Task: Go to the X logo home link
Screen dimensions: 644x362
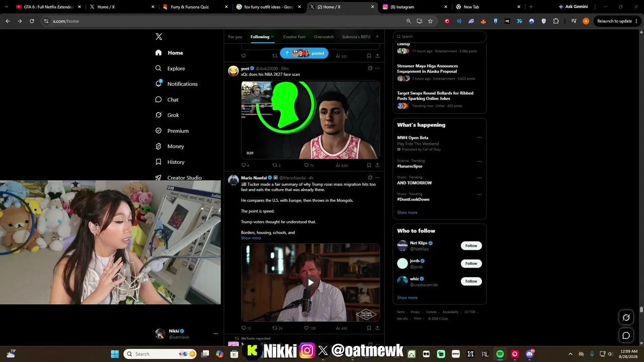Action: click(x=158, y=37)
